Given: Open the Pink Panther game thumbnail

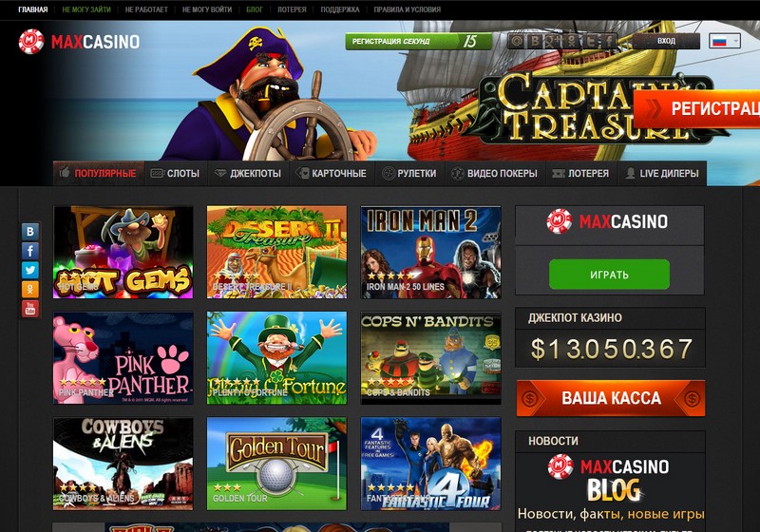Looking at the screenshot, I should pyautogui.click(x=123, y=357).
